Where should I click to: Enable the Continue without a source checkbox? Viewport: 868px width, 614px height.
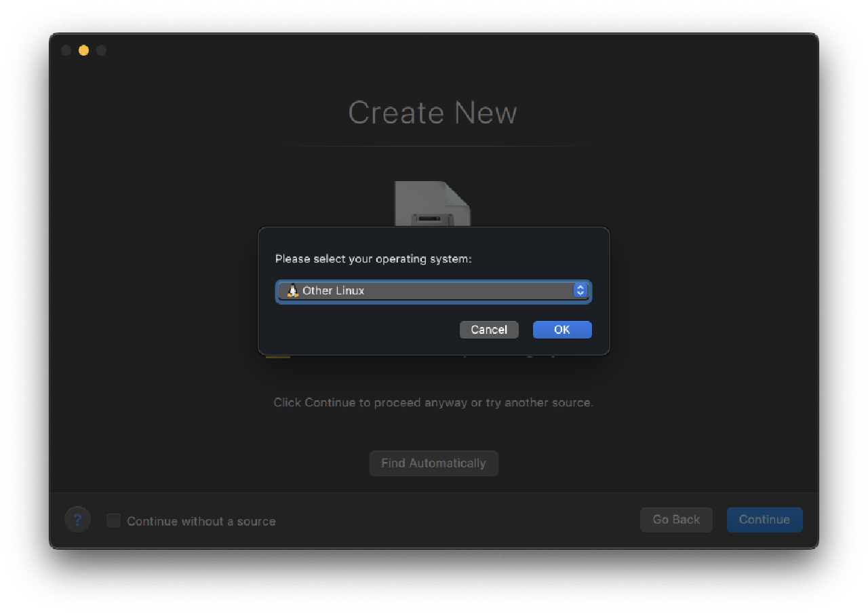point(114,521)
